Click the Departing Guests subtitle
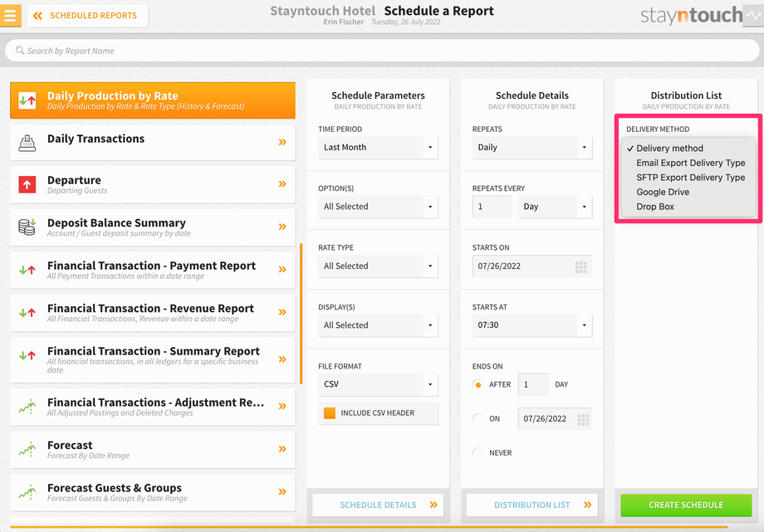This screenshot has width=764, height=532. coord(77,191)
